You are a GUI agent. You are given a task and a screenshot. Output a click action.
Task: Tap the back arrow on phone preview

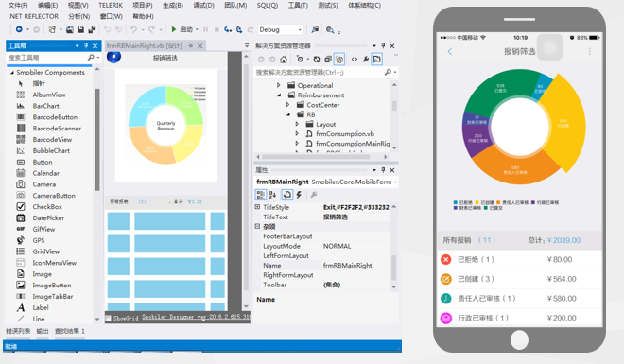pyautogui.click(x=450, y=51)
